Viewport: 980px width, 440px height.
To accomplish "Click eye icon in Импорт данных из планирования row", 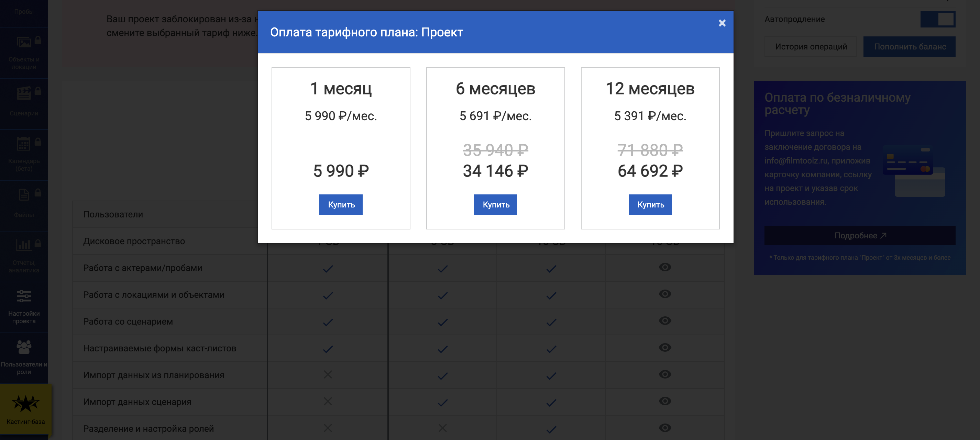I will click(x=665, y=375).
